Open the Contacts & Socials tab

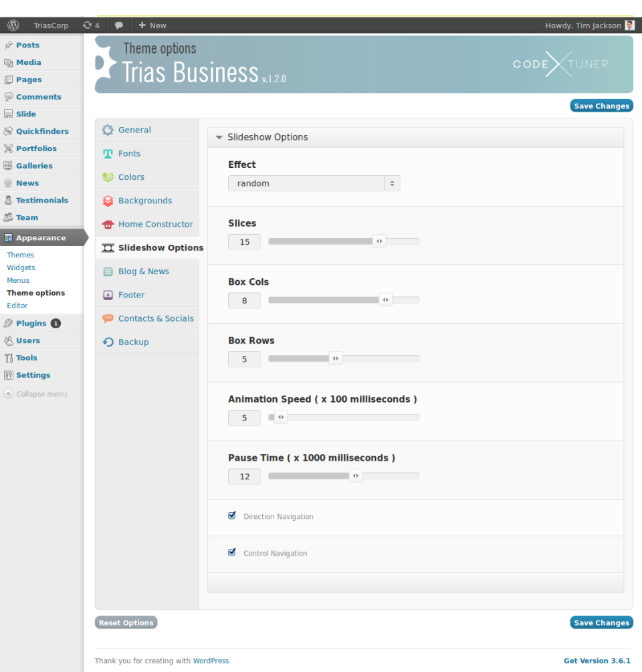click(x=147, y=318)
